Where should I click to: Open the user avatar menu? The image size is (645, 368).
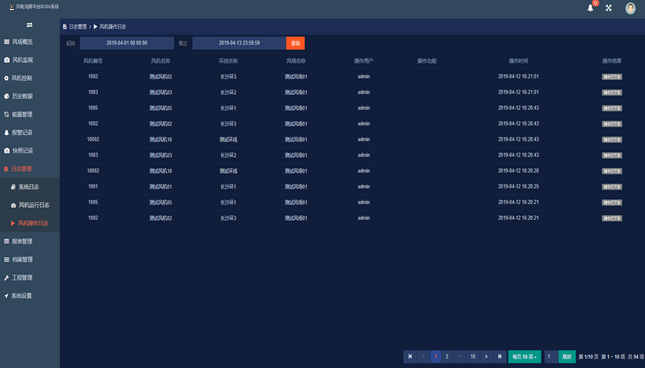click(x=630, y=8)
